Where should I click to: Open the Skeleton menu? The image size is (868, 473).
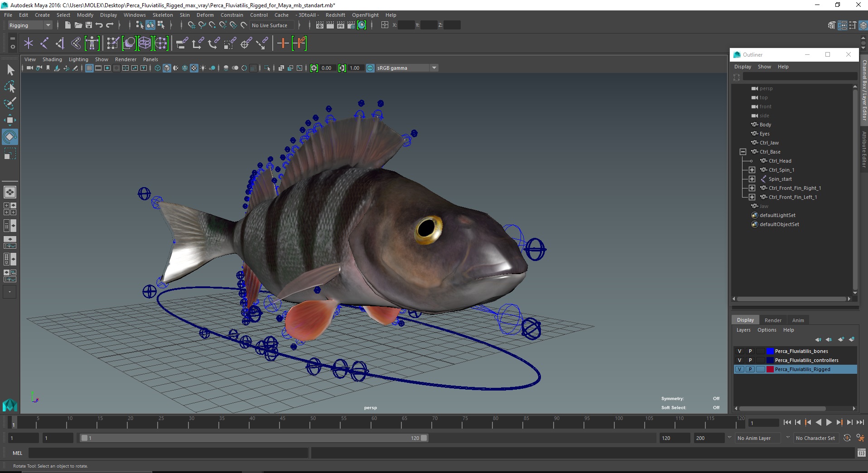coord(162,15)
